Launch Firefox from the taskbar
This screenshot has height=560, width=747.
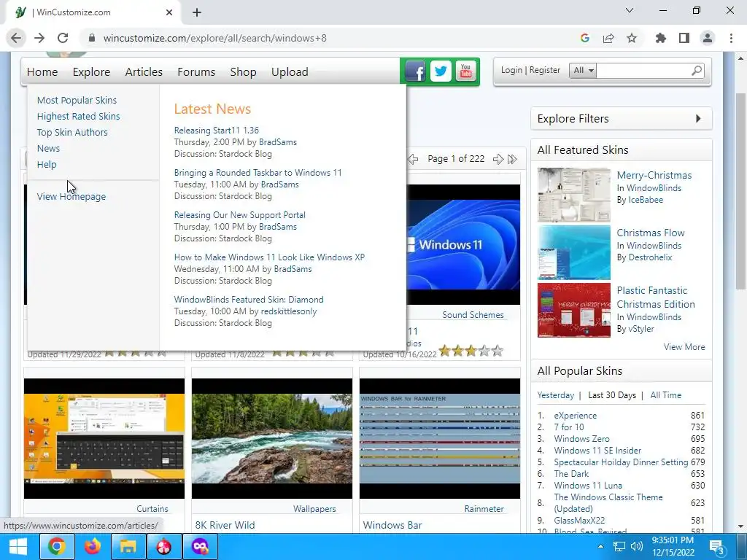click(93, 547)
